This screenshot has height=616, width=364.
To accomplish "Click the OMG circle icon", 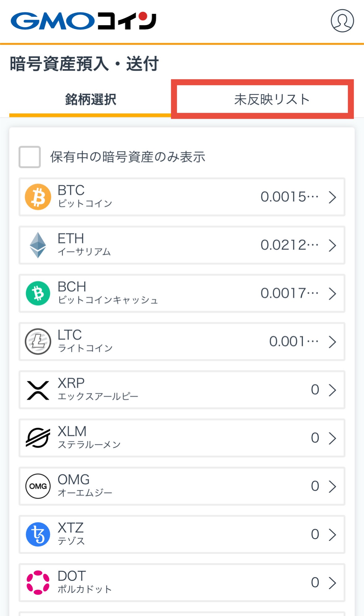I will (38, 486).
